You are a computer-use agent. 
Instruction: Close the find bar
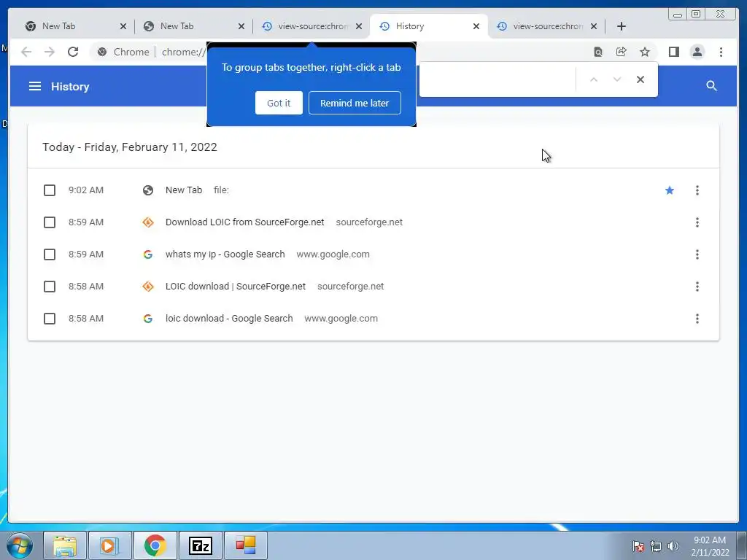[x=640, y=79]
